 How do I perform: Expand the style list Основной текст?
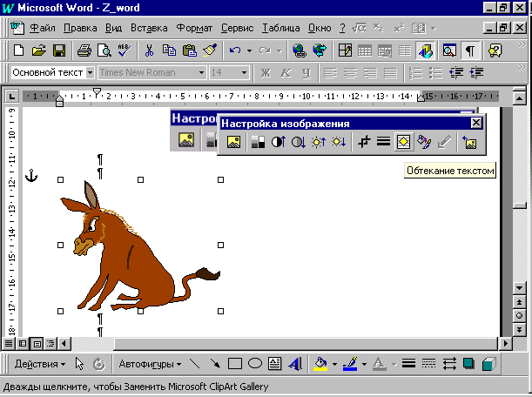(90, 72)
